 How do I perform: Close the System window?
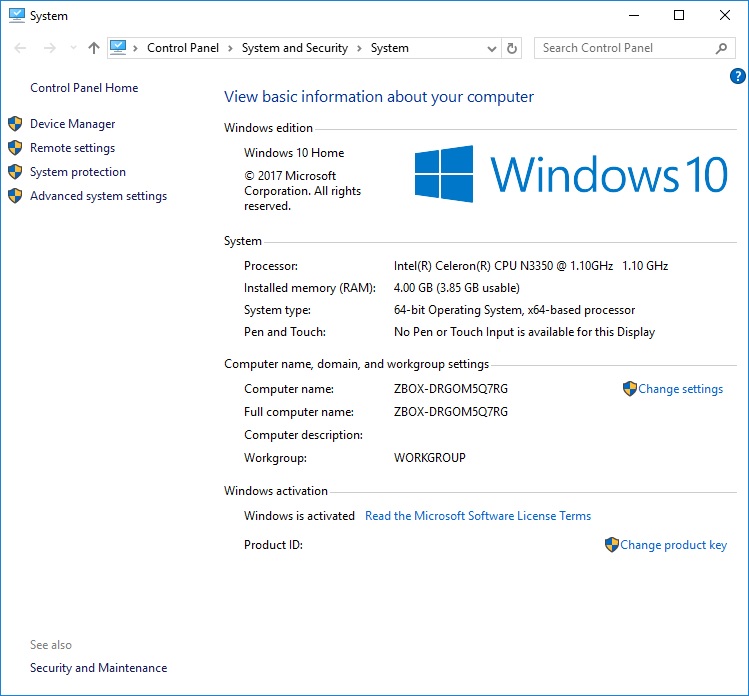725,15
